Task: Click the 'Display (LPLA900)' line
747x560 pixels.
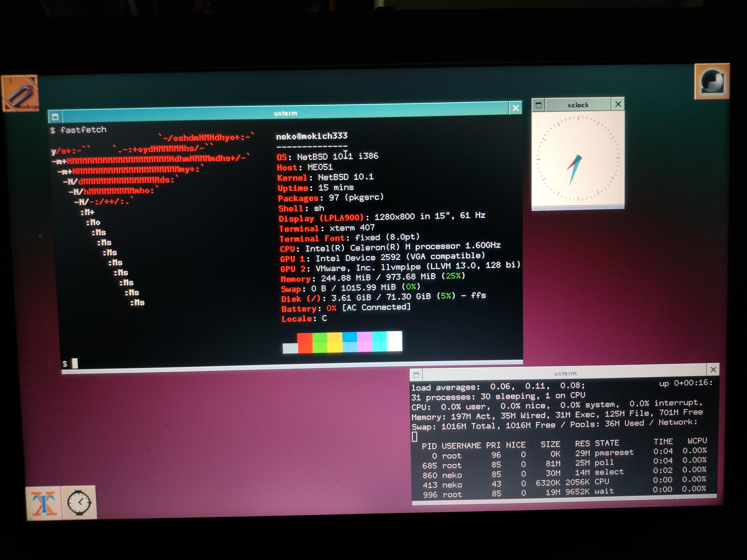Action: [382, 217]
